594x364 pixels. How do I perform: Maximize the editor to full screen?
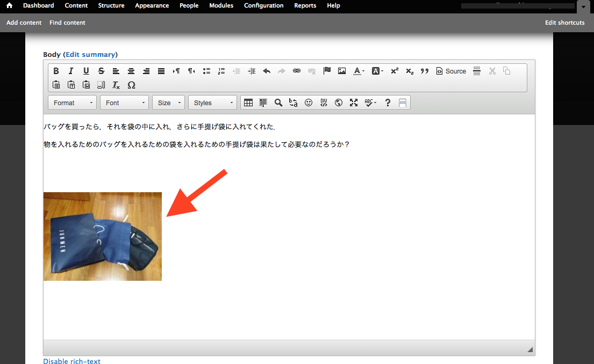pyautogui.click(x=354, y=102)
